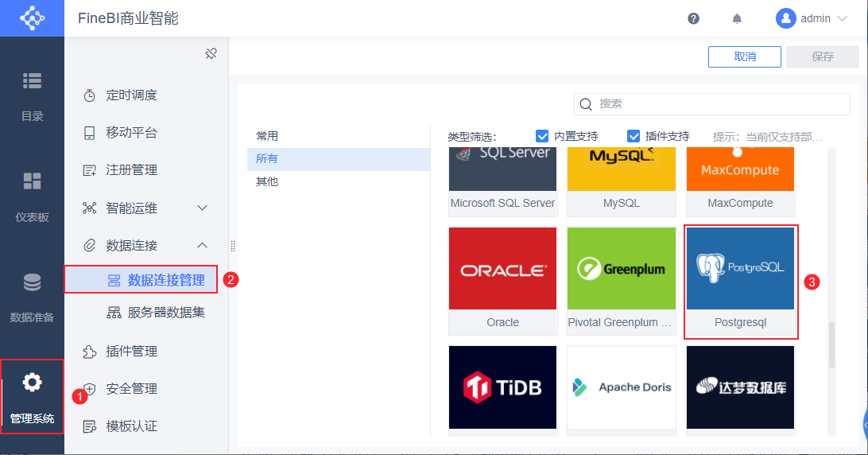Click into the 搜索 search field
This screenshot has width=868, height=455.
[x=712, y=104]
